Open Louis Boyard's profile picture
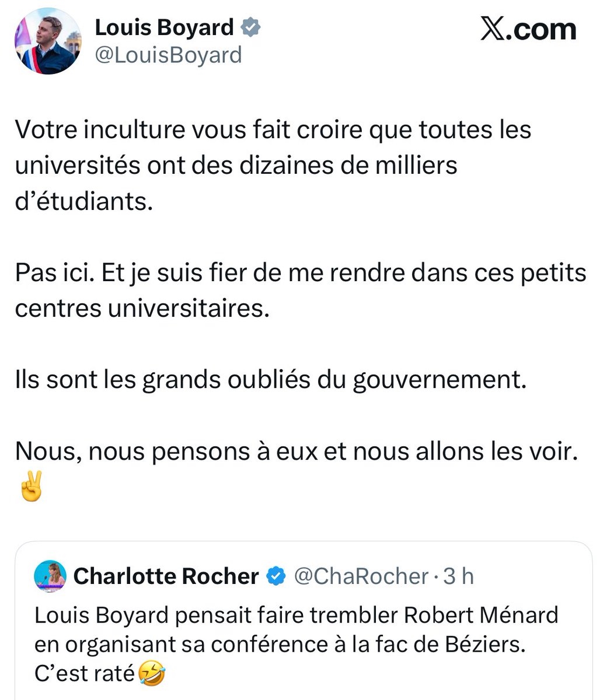 [x=48, y=41]
